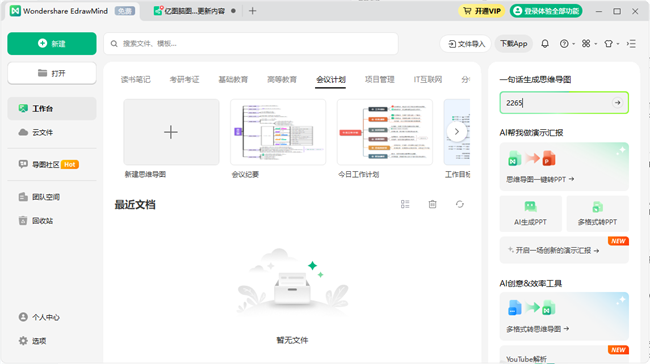The image size is (650, 364).
Task: Open 思维导图一键转PPT card
Action: click(564, 167)
